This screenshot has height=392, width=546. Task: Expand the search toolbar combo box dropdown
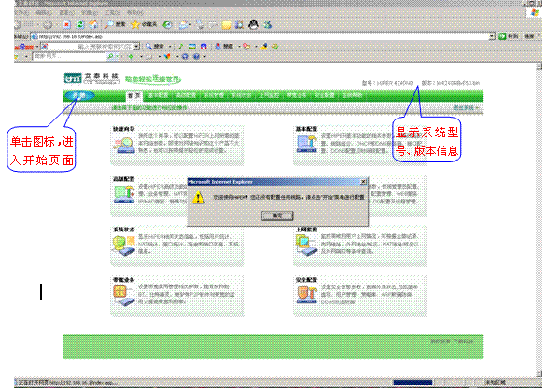[x=136, y=46]
